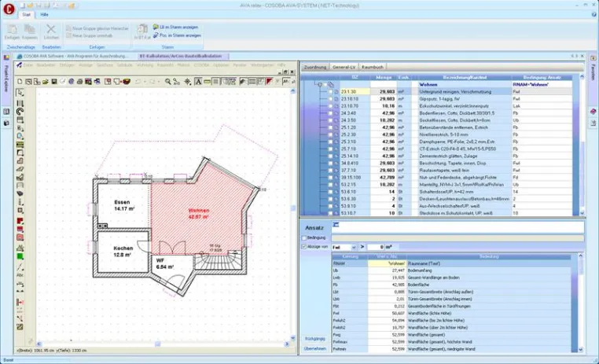The width and height of the screenshot is (599, 364).
Task: Toggle the Abzüge von checkbox
Action: pyautogui.click(x=304, y=247)
